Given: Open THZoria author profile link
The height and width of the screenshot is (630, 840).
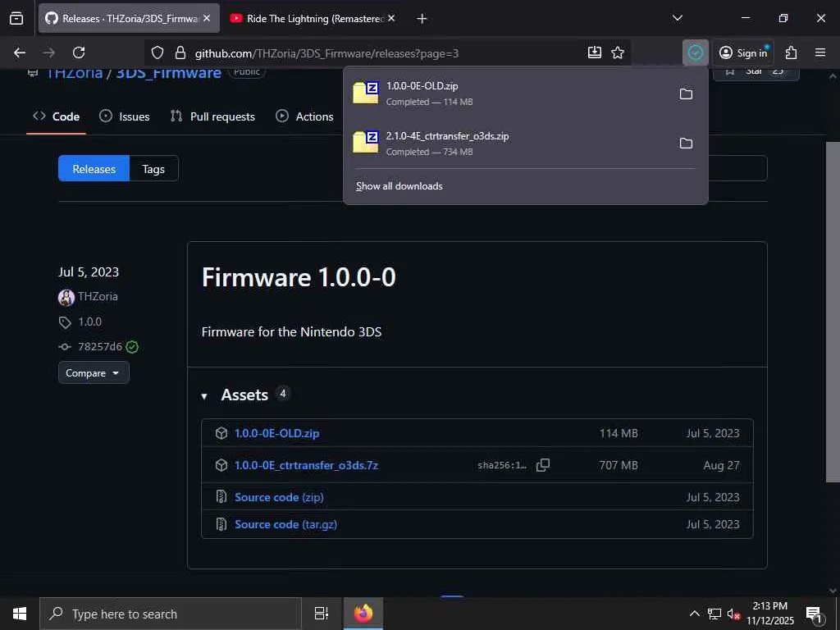Looking at the screenshot, I should coord(98,296).
